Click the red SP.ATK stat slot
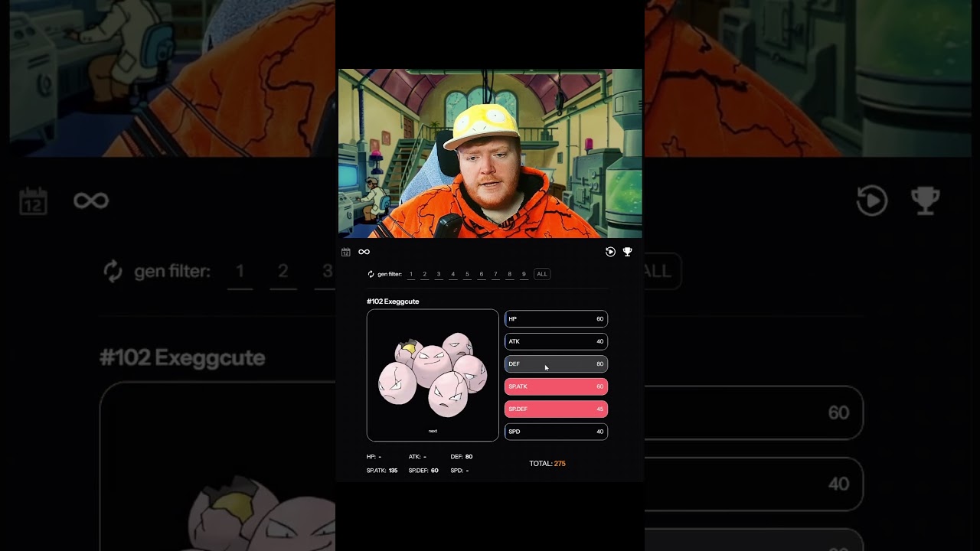The image size is (980, 551). tap(556, 386)
